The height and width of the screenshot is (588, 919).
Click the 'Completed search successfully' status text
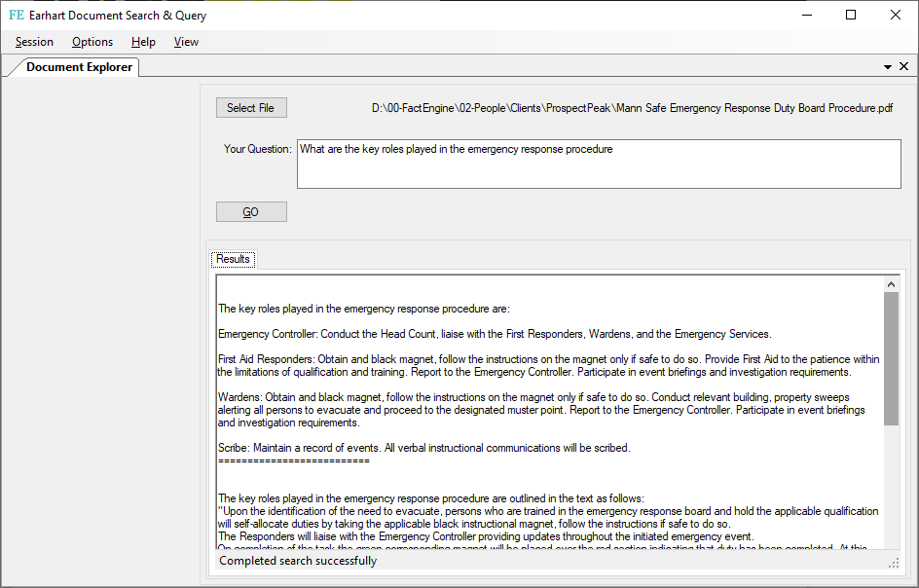pos(298,561)
